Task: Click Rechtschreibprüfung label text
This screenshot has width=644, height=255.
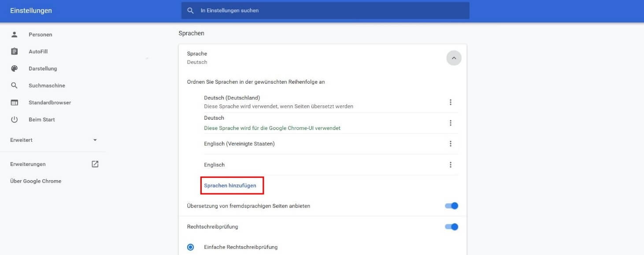Action: pyautogui.click(x=212, y=227)
